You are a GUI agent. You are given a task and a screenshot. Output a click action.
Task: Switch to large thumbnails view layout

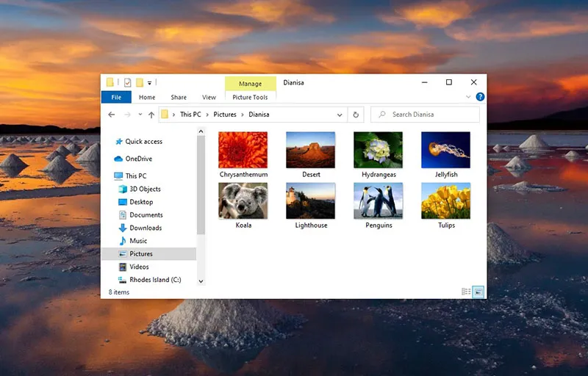[x=478, y=292]
